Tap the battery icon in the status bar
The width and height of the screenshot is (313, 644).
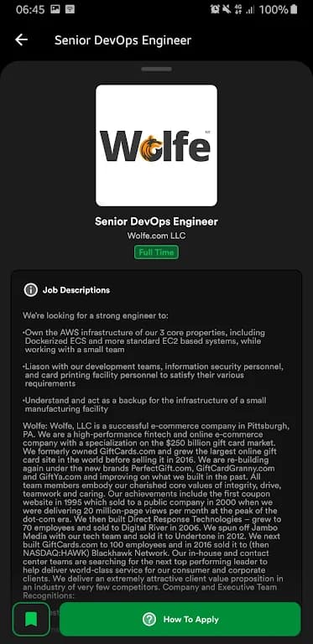(294, 9)
